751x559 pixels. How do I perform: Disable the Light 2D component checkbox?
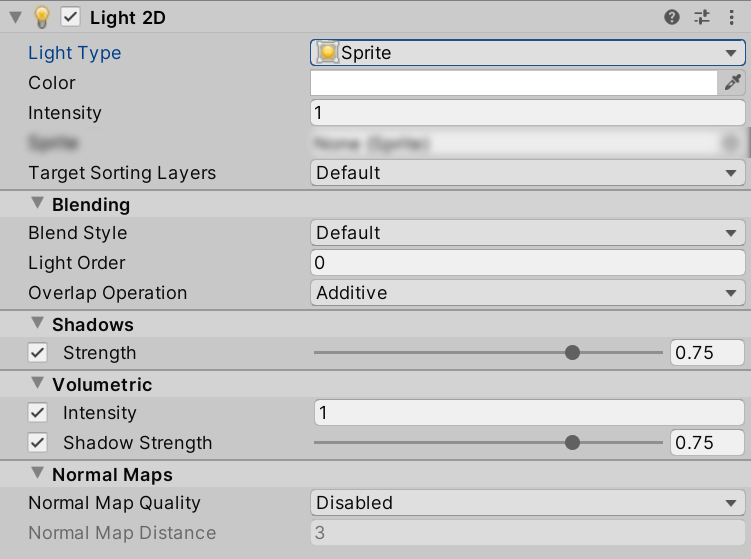(70, 17)
